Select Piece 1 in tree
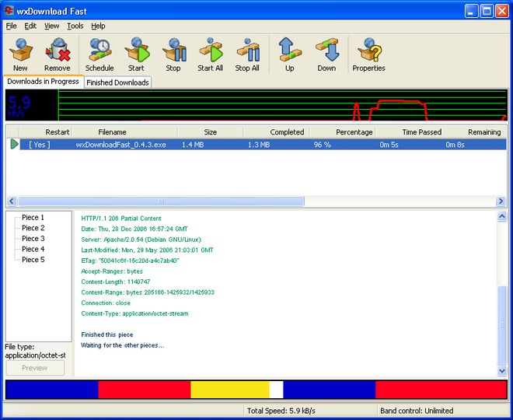Image resolution: width=513 pixels, height=420 pixels. point(33,217)
